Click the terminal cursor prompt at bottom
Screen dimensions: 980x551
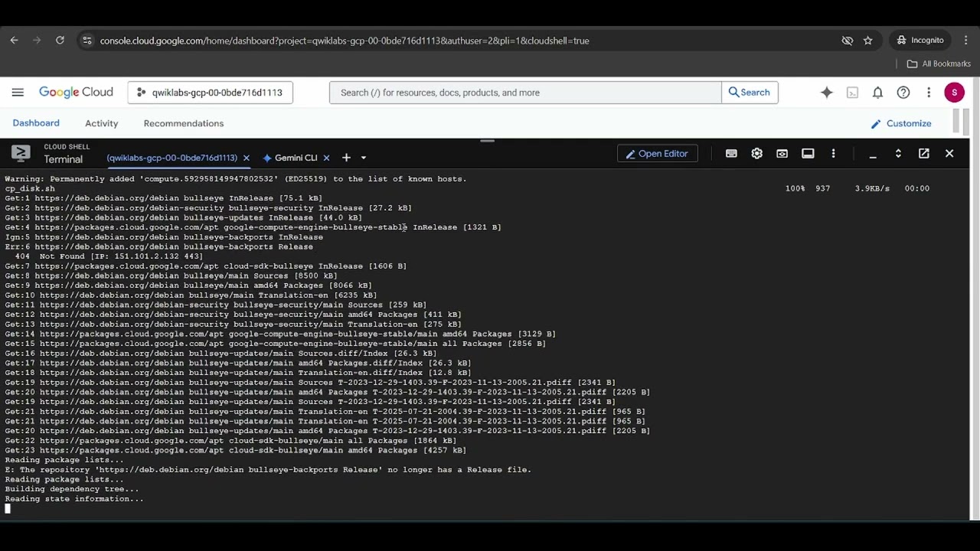click(x=8, y=509)
